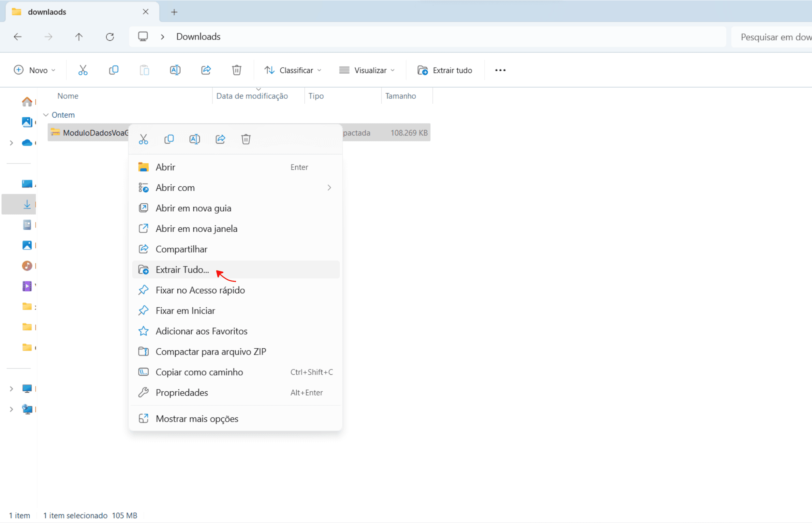Delete using the top toolbar trash icon
812x523 pixels.
237,70
